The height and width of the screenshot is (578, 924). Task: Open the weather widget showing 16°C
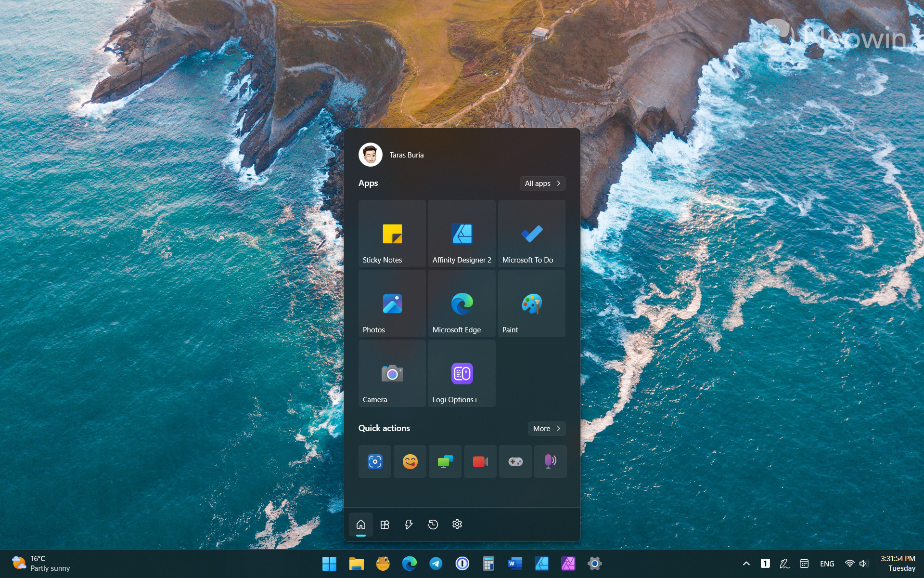pyautogui.click(x=41, y=564)
